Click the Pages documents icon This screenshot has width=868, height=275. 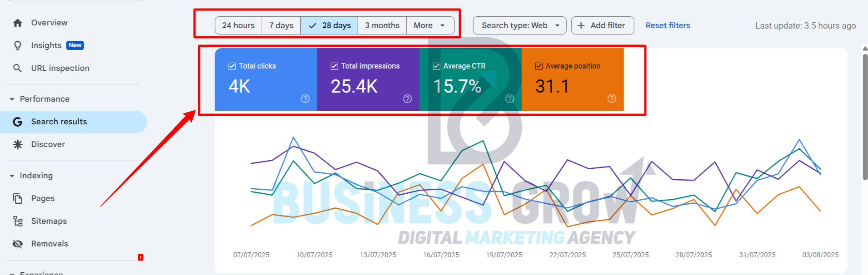pyautogui.click(x=18, y=198)
